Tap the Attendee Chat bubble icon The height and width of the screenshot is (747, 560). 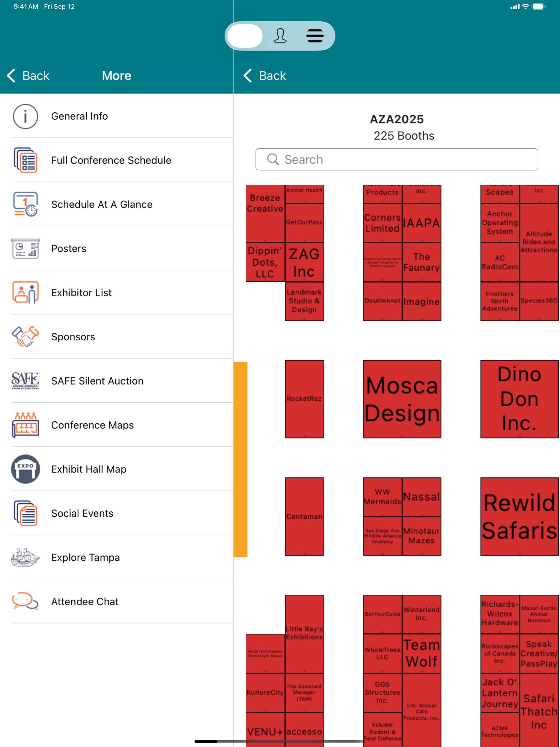25,602
